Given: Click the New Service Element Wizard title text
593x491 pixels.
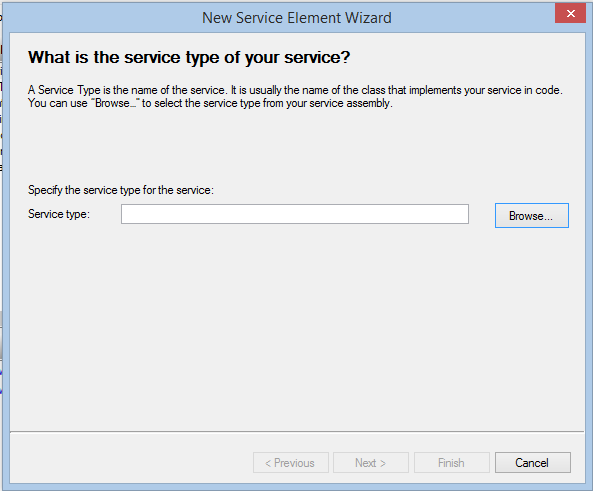Looking at the screenshot, I should pos(296,18).
